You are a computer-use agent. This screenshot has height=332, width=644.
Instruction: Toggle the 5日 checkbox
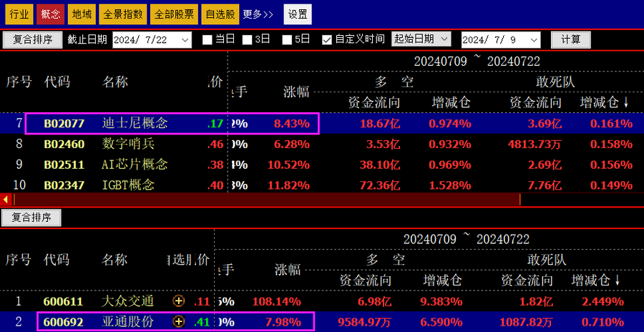287,40
